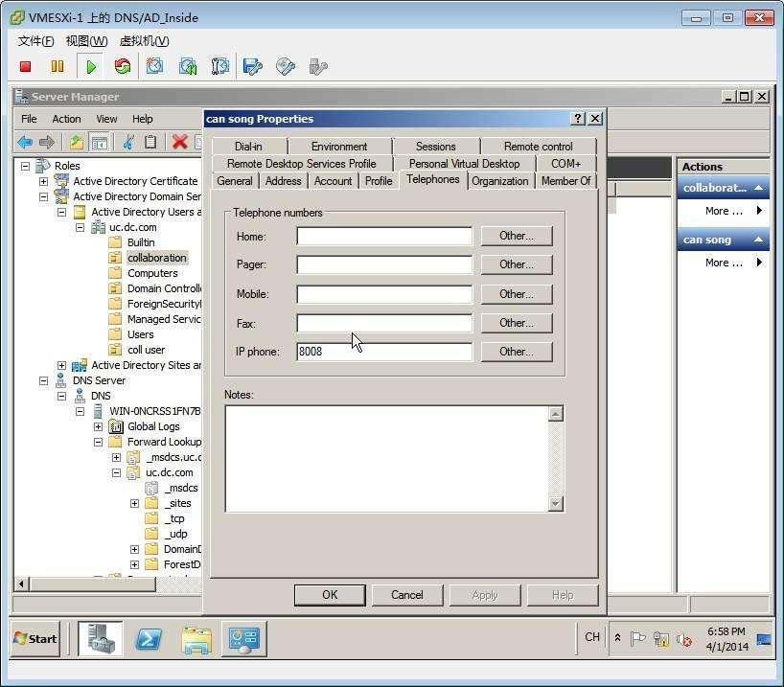The image size is (784, 687).
Task: Click Other next to Mobile
Action: (x=517, y=294)
